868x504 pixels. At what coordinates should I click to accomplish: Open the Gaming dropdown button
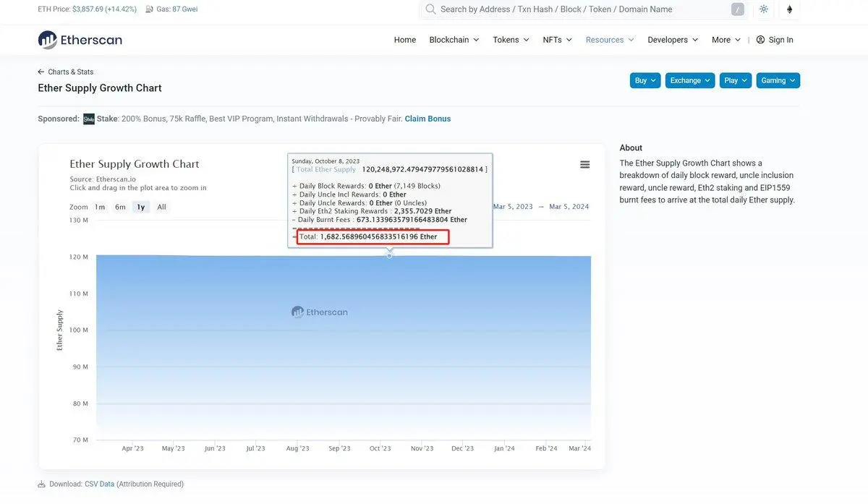tap(778, 80)
